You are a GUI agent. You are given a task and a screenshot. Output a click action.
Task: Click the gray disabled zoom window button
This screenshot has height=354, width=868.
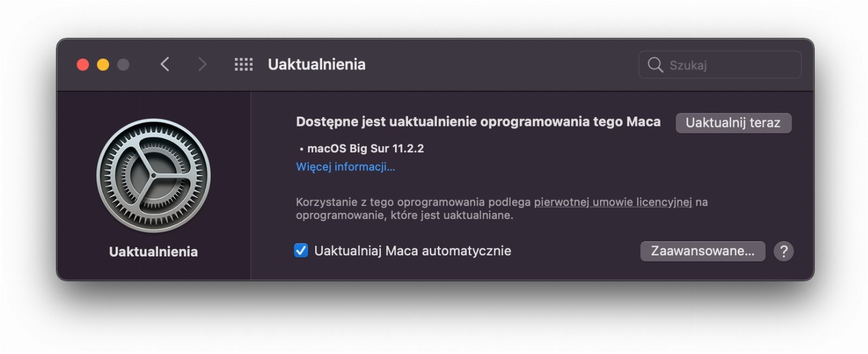coord(123,65)
